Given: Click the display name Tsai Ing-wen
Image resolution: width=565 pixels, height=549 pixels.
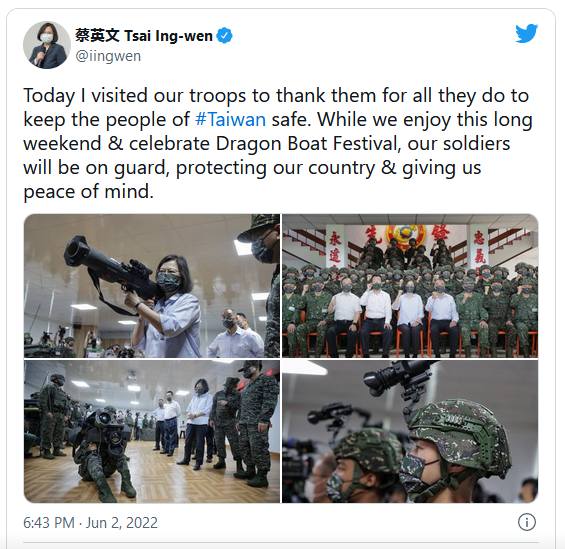Looking at the screenshot, I should pyautogui.click(x=168, y=36).
